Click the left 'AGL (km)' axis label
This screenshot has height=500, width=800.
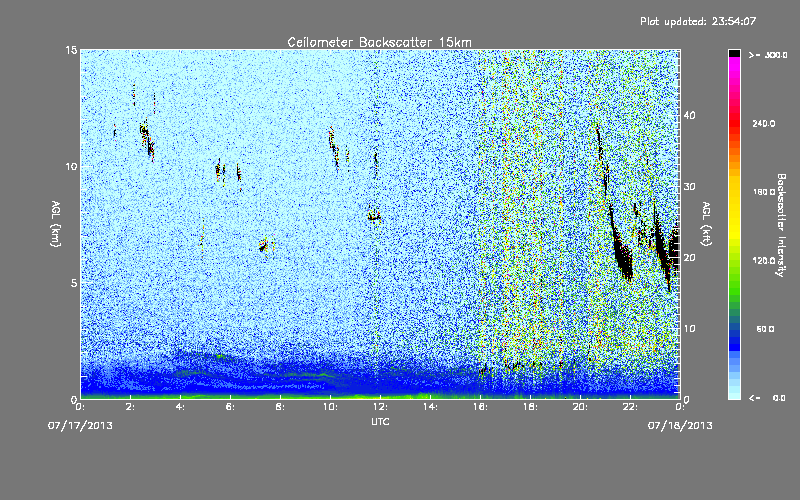(56, 223)
